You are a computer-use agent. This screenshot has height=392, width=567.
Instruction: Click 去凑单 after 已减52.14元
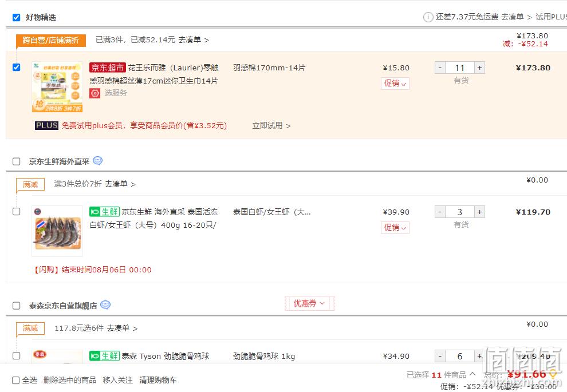pyautogui.click(x=194, y=39)
